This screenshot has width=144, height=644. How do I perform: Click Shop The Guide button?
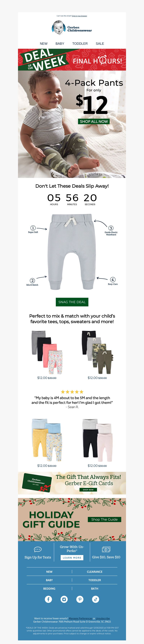(104, 519)
